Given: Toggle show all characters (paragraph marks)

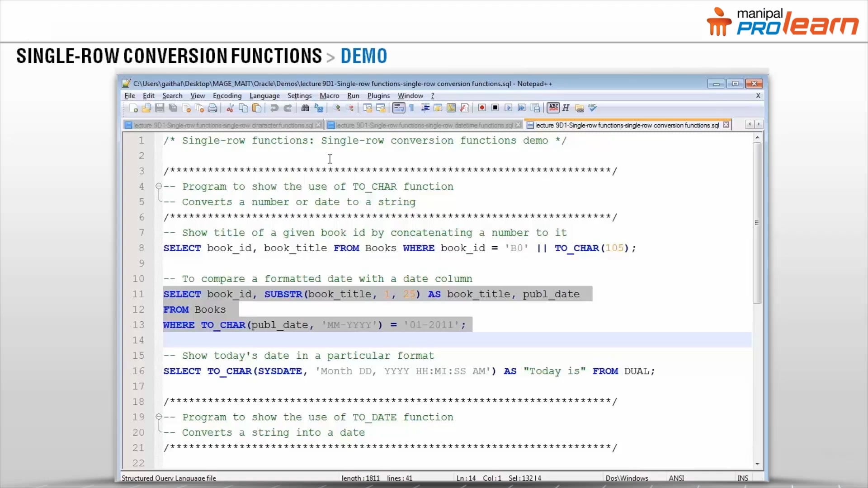Looking at the screenshot, I should tap(411, 108).
